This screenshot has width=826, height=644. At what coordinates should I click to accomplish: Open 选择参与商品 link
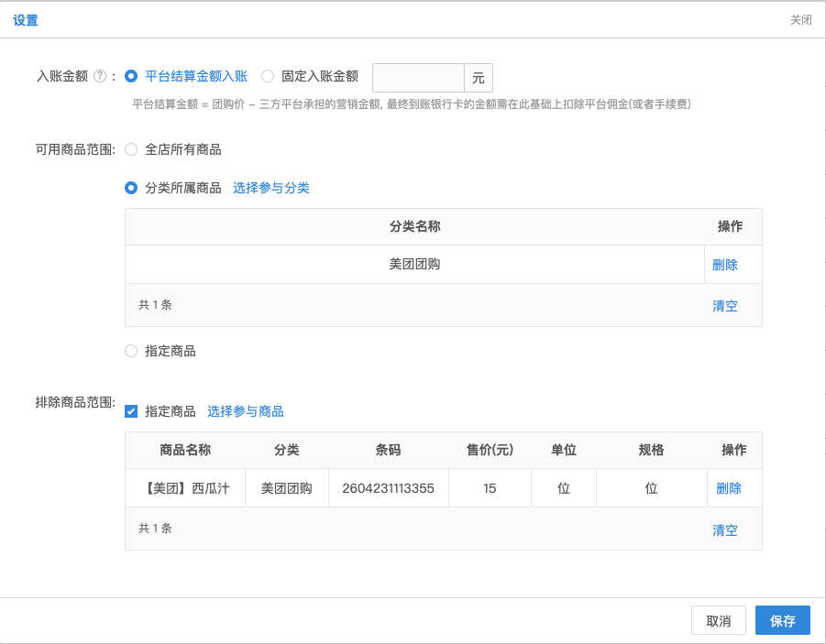[x=246, y=411]
